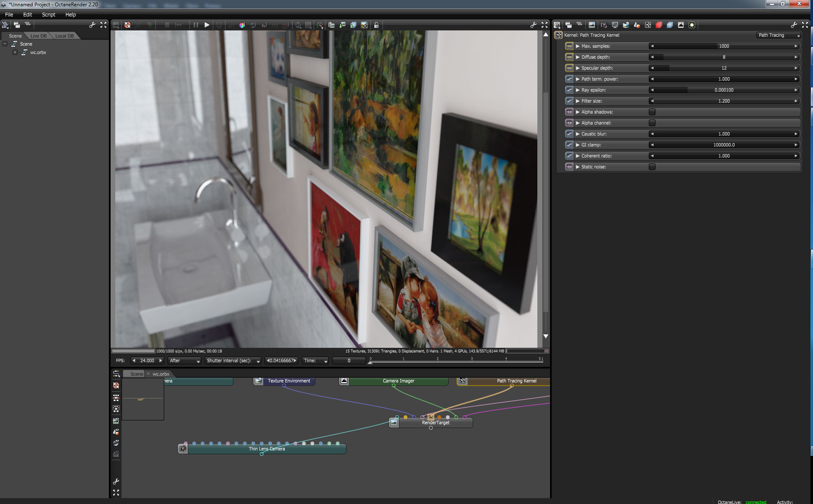
Task: Click the white balance color picker icon
Action: click(242, 25)
